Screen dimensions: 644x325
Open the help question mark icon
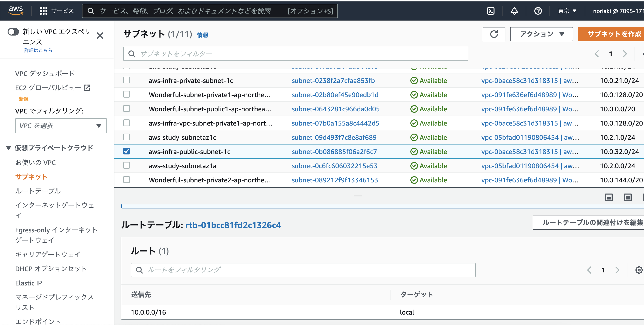538,11
